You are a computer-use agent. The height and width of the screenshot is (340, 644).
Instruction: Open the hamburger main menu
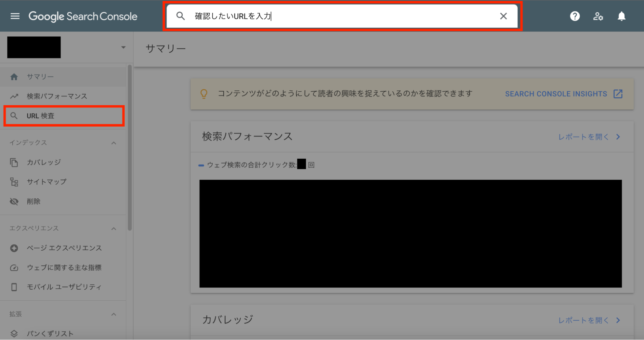click(15, 16)
